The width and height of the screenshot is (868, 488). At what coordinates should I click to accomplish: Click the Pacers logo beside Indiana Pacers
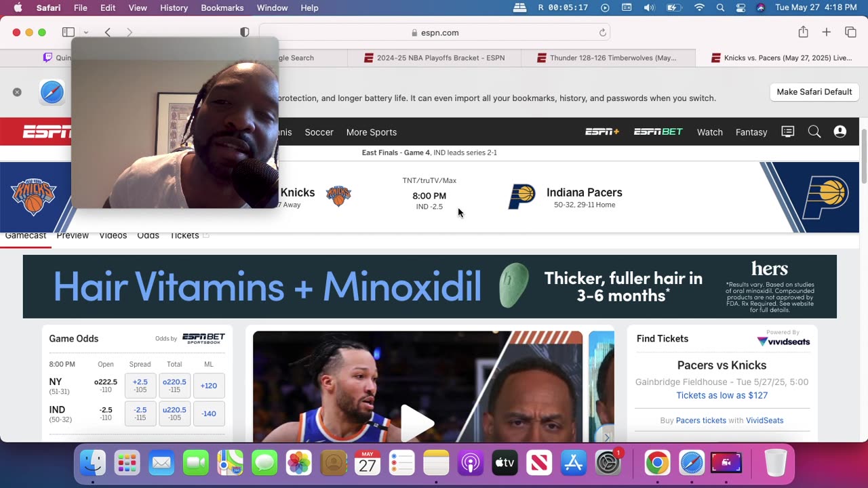(x=522, y=197)
